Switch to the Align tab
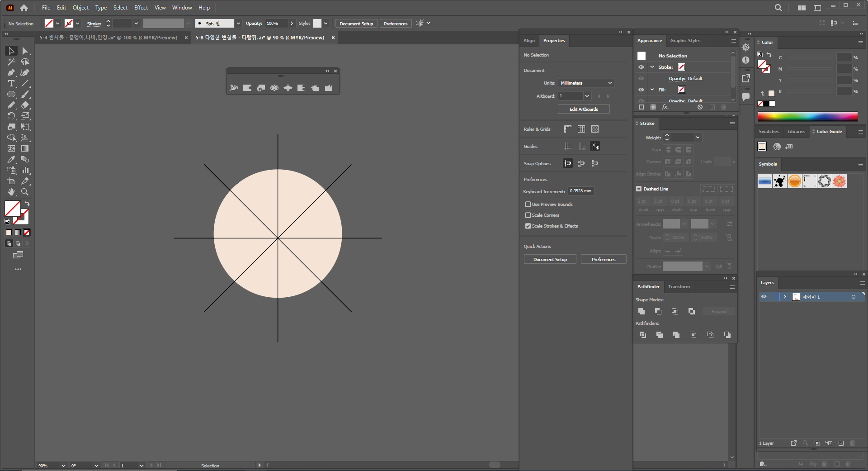 click(529, 41)
